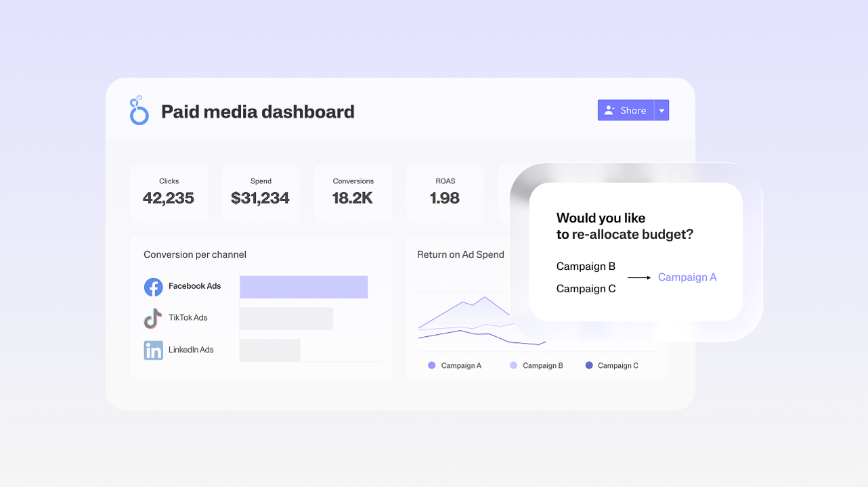Viewport: 868px width, 487px height.
Task: Open the Spend metric card
Action: [x=261, y=193]
